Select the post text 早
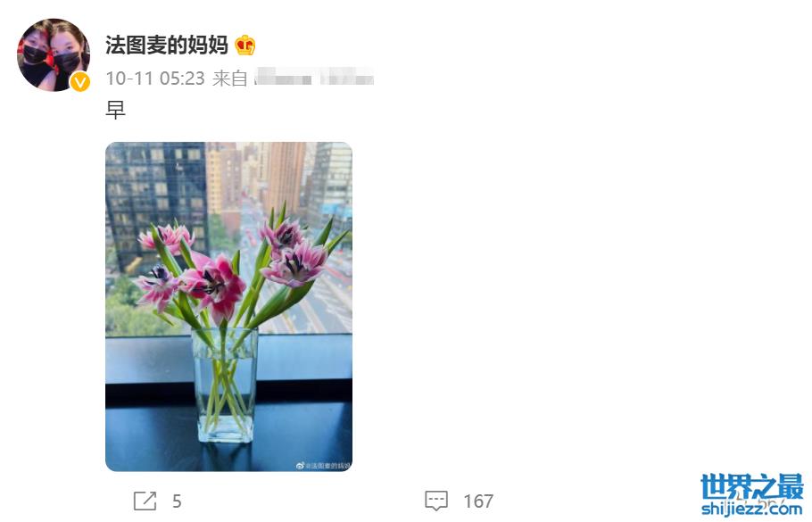 click(x=115, y=110)
